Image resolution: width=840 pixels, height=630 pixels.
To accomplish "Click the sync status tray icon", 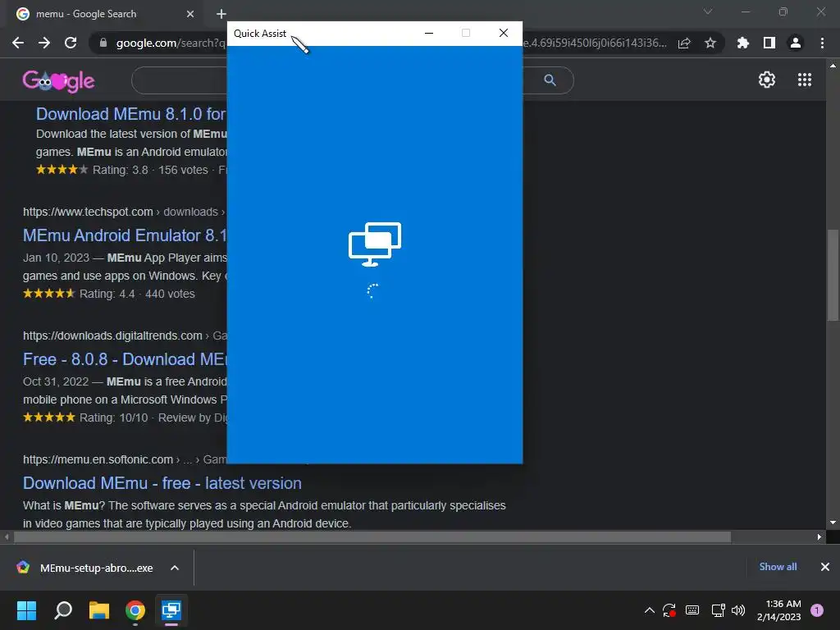I will tap(669, 610).
